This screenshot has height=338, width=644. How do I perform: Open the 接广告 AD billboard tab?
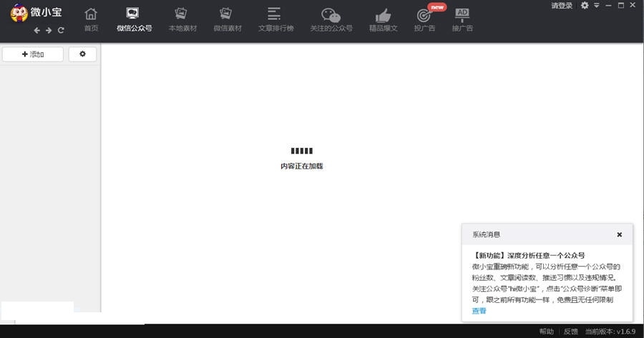coord(462,19)
